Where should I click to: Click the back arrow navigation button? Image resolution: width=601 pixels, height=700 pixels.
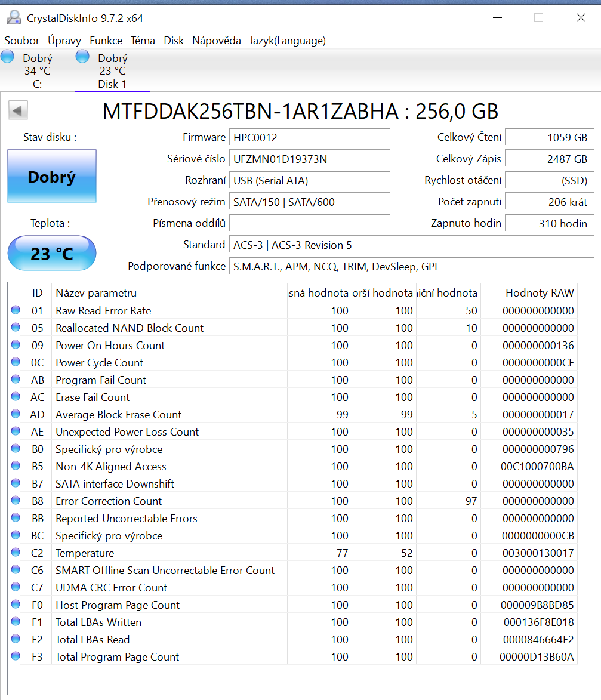click(18, 110)
